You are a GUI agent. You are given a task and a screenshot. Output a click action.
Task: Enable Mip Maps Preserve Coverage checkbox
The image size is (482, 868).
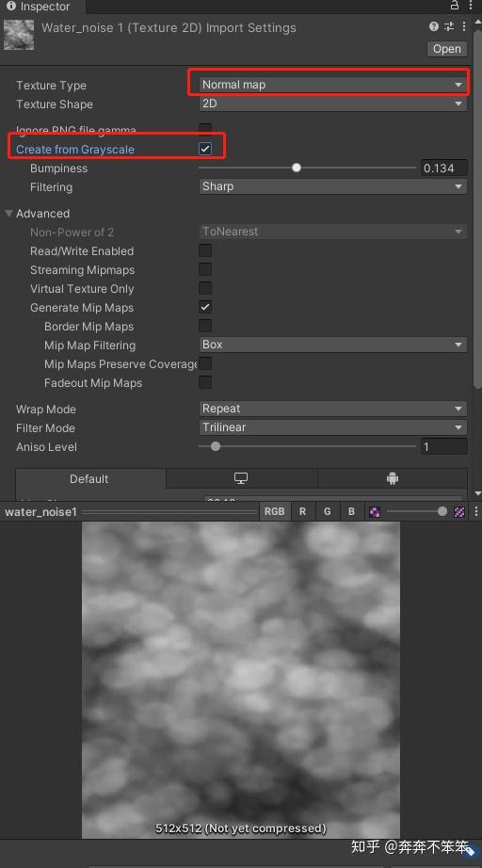tap(205, 363)
